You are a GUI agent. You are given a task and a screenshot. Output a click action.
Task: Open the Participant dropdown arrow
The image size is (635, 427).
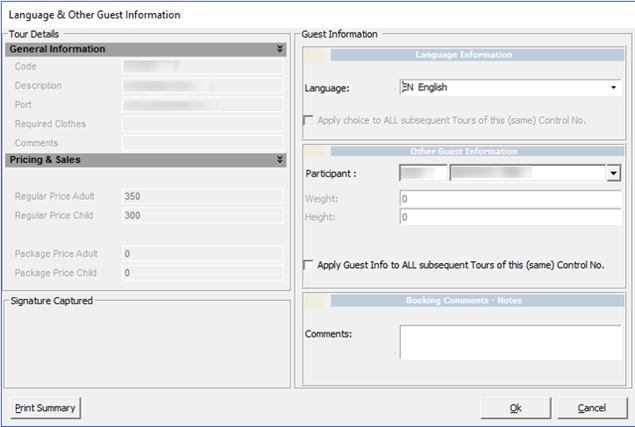pos(614,173)
